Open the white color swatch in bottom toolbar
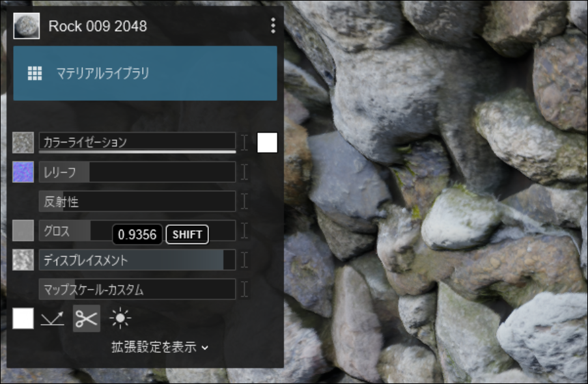The width and height of the screenshot is (588, 384). coord(23,318)
